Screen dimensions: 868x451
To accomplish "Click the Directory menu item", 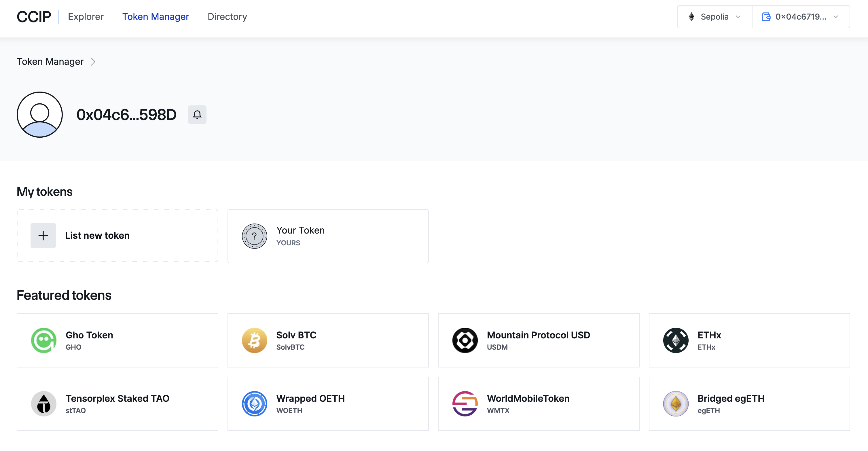I will (x=227, y=16).
